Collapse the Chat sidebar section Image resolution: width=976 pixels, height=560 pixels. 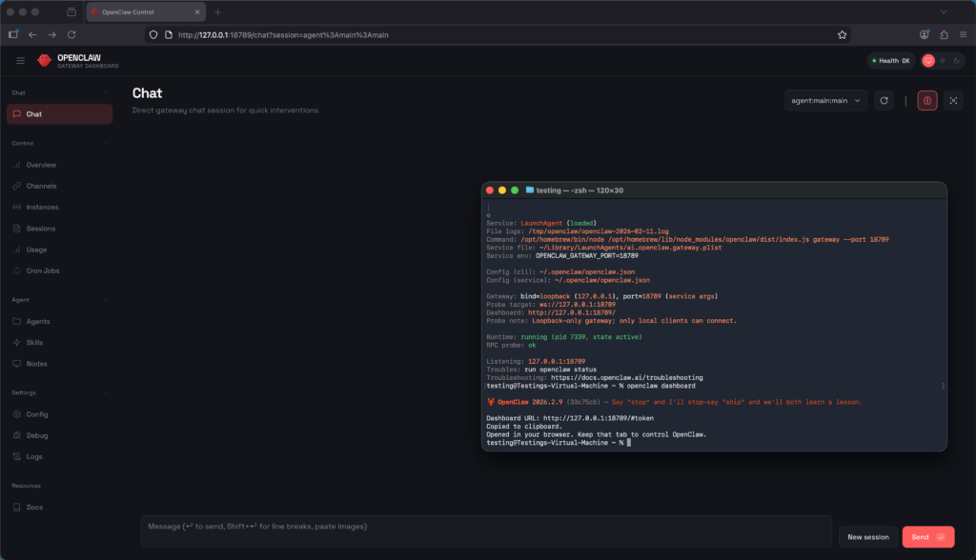(106, 92)
